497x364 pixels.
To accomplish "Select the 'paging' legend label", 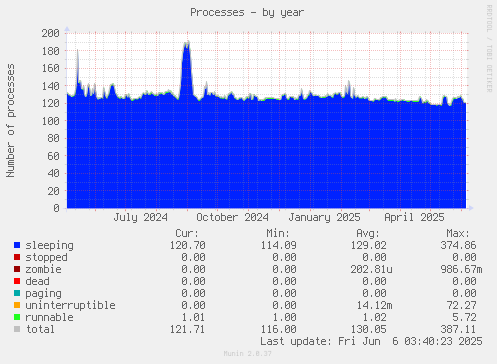I will click(x=43, y=294).
